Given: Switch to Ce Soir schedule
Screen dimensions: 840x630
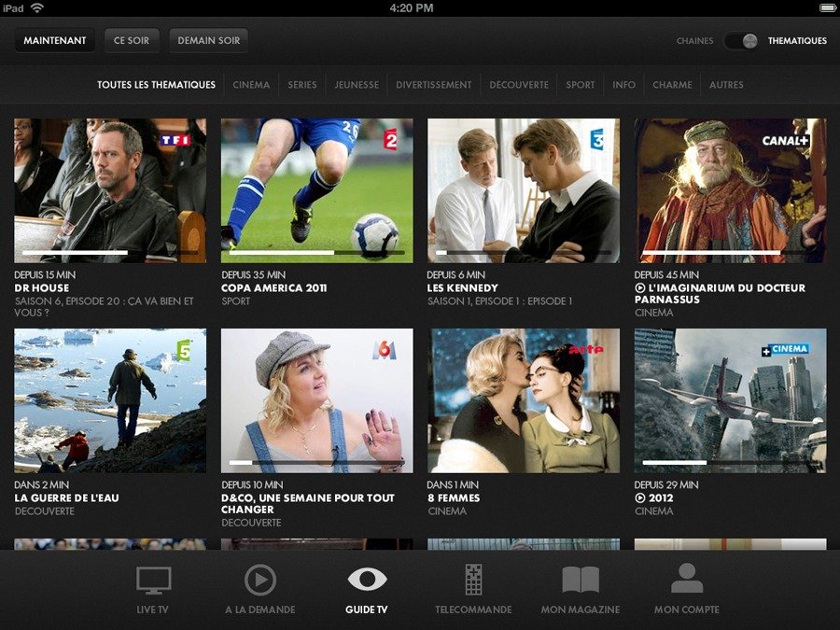Looking at the screenshot, I should [132, 41].
